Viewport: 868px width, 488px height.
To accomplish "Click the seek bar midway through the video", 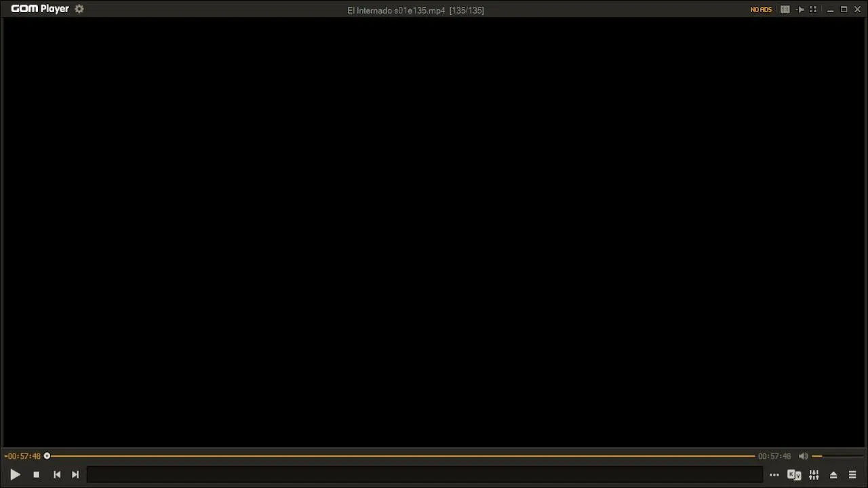I will [x=401, y=456].
